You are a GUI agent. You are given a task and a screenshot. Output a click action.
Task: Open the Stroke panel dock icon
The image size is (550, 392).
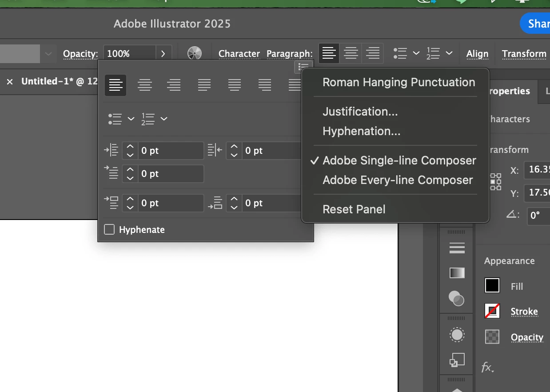457,248
